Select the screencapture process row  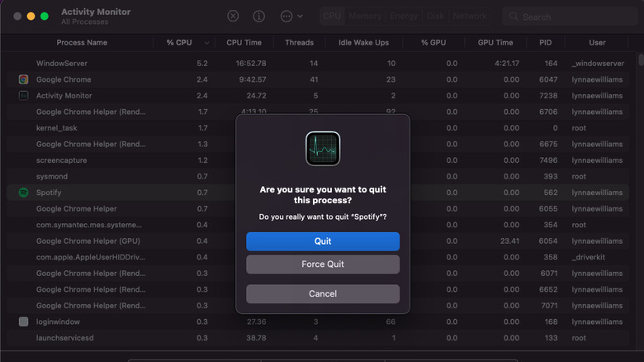click(318, 160)
